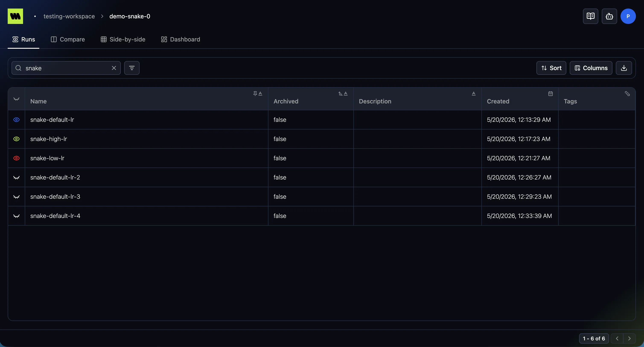The image size is (644, 347).
Task: Open the Columns chooser button
Action: [x=591, y=68]
